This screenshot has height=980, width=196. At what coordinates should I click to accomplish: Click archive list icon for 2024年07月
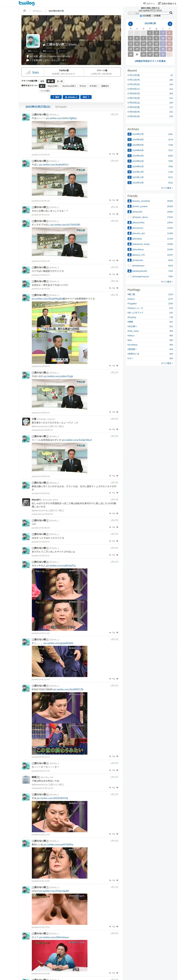pos(129,134)
